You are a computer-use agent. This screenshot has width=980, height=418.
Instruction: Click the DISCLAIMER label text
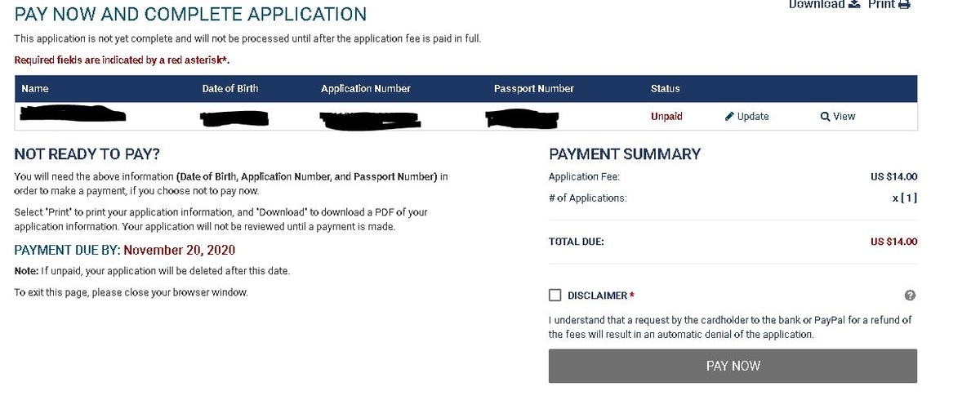[597, 296]
